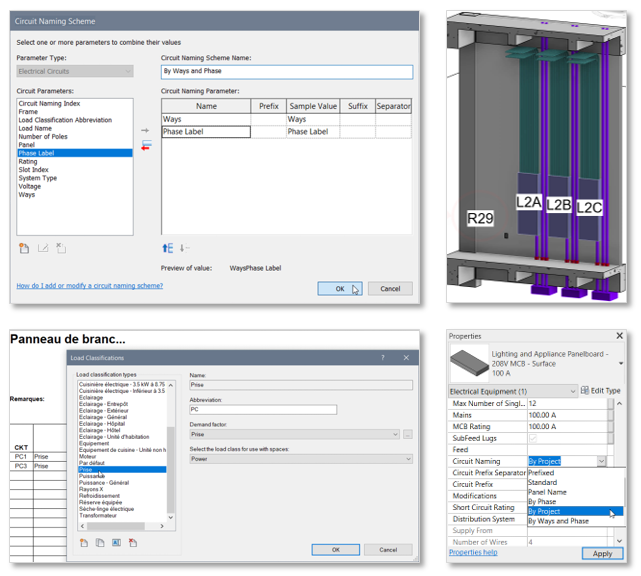
Task: Click the new load classification icon
Action: pos(84,543)
